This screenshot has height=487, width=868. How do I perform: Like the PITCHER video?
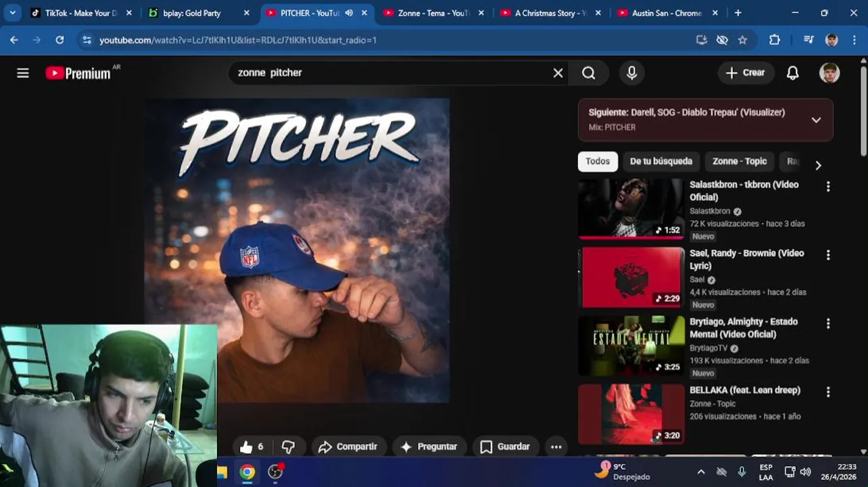tap(251, 447)
